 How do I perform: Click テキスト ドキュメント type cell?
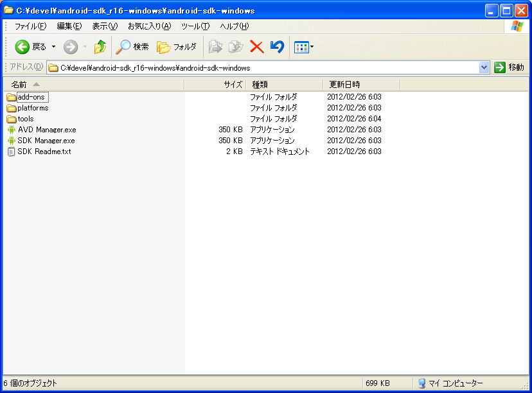pyautogui.click(x=280, y=152)
